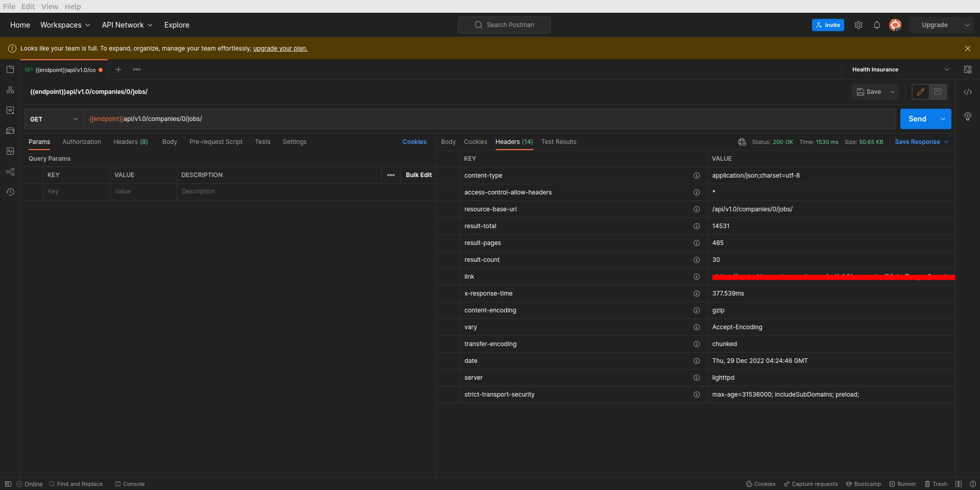Open Flows sidebar icon
This screenshot has width=980, height=490.
(x=10, y=171)
